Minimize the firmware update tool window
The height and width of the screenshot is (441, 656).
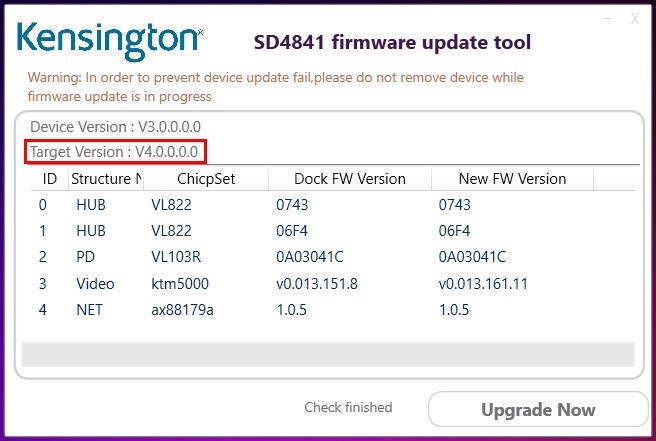click(607, 18)
